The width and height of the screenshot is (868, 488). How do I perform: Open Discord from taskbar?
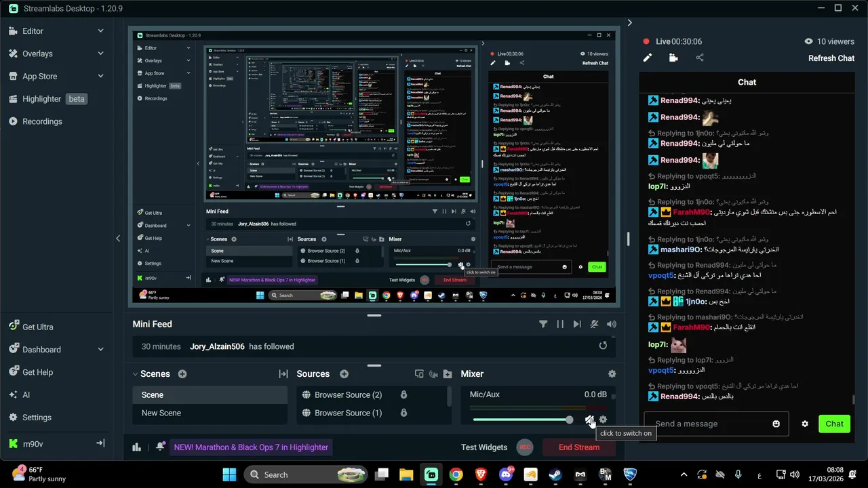505,474
